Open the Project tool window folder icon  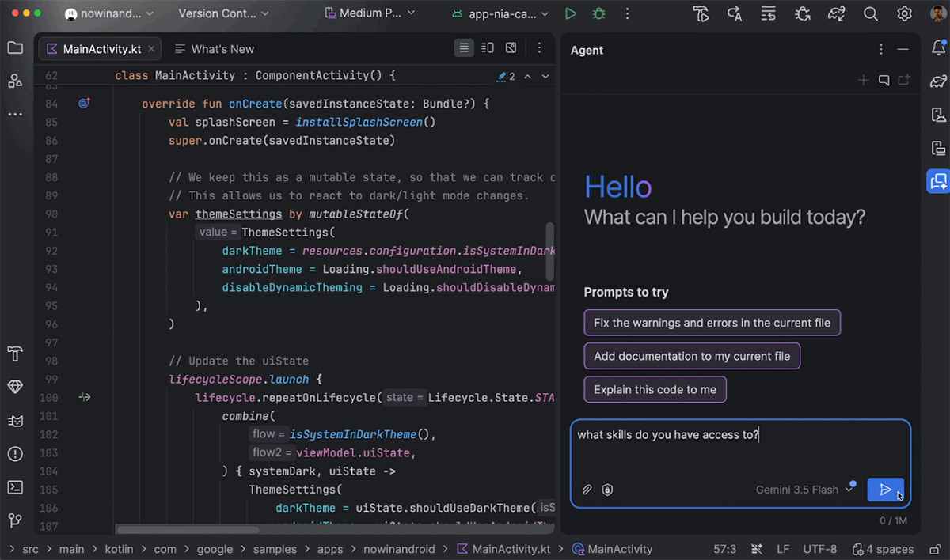15,48
